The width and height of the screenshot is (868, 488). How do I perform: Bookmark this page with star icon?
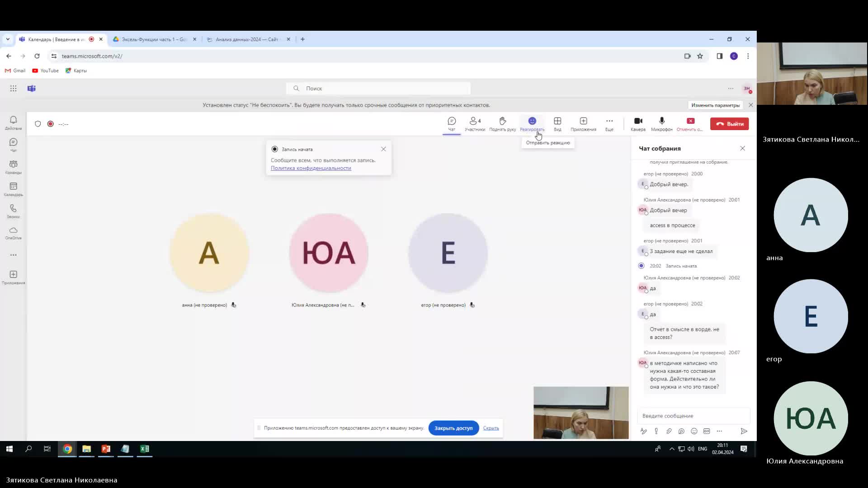click(x=700, y=56)
